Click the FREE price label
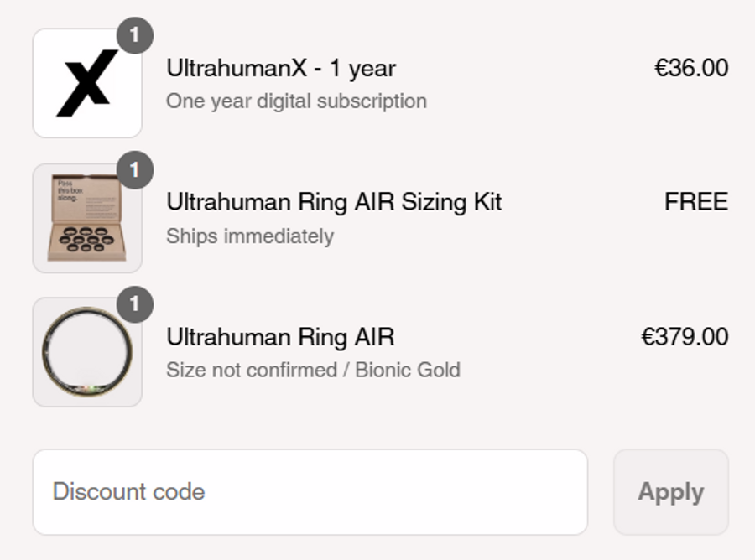The width and height of the screenshot is (755, 560). click(696, 202)
